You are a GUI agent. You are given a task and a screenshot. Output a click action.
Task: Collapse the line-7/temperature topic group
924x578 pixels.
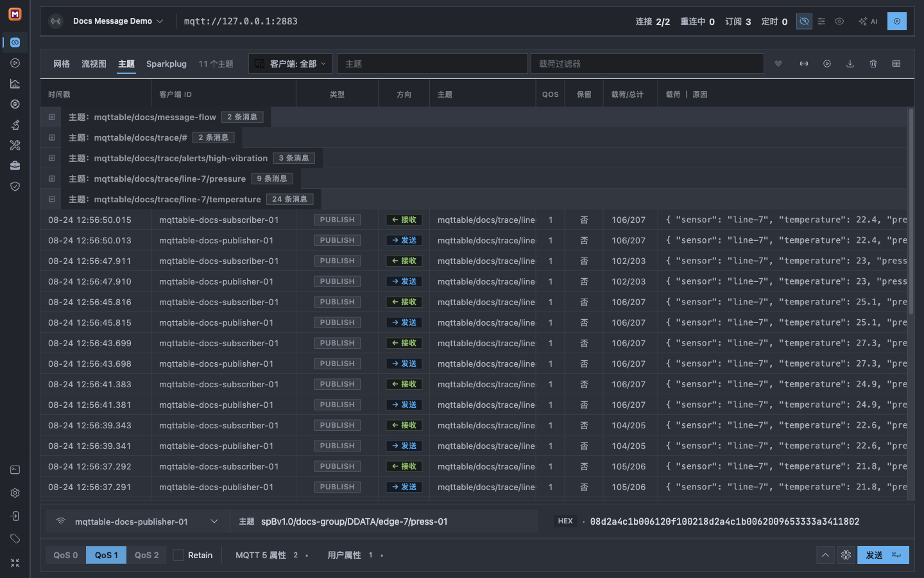point(52,199)
